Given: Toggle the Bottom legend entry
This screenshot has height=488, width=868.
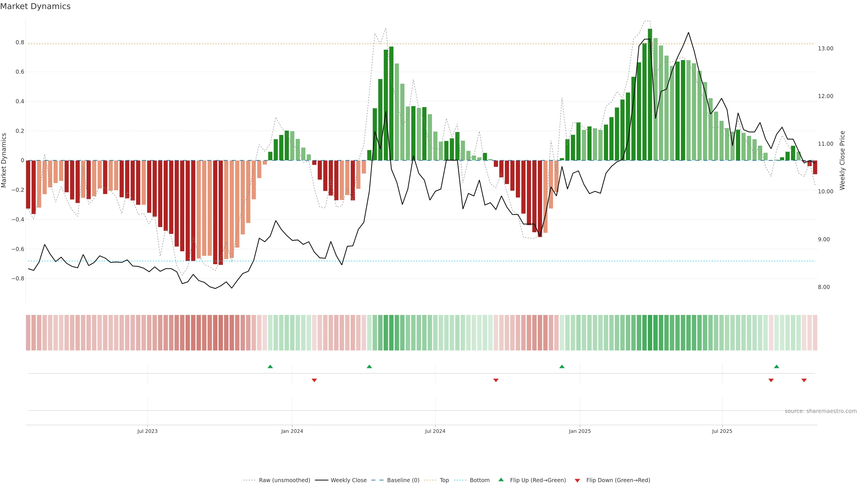Looking at the screenshot, I should (x=479, y=480).
